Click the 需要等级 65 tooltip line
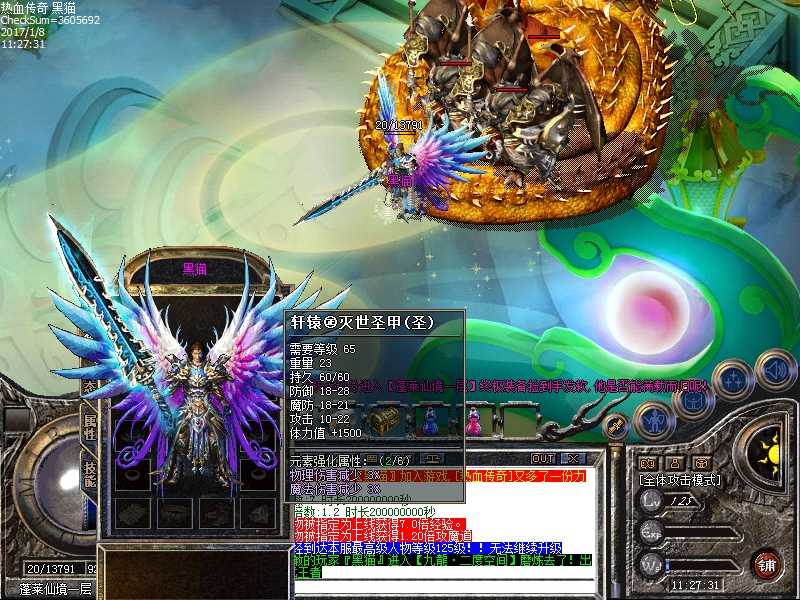The image size is (800, 600). pyautogui.click(x=322, y=349)
